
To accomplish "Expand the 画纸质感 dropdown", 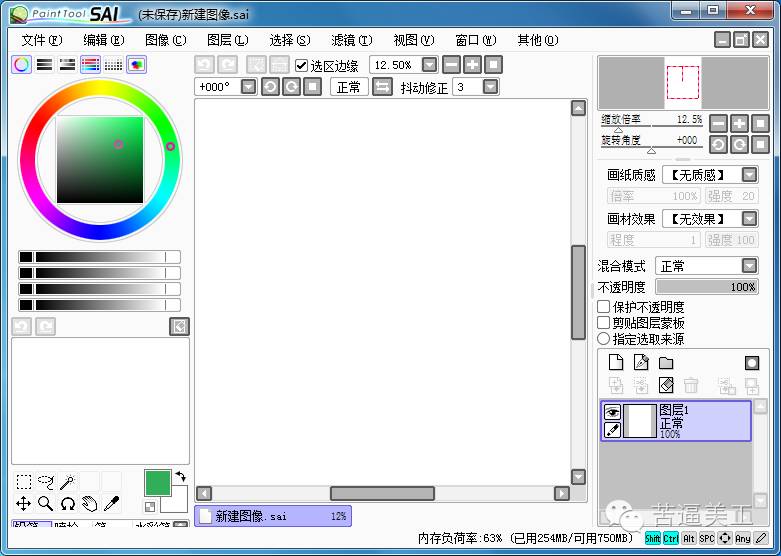I will tap(749, 175).
